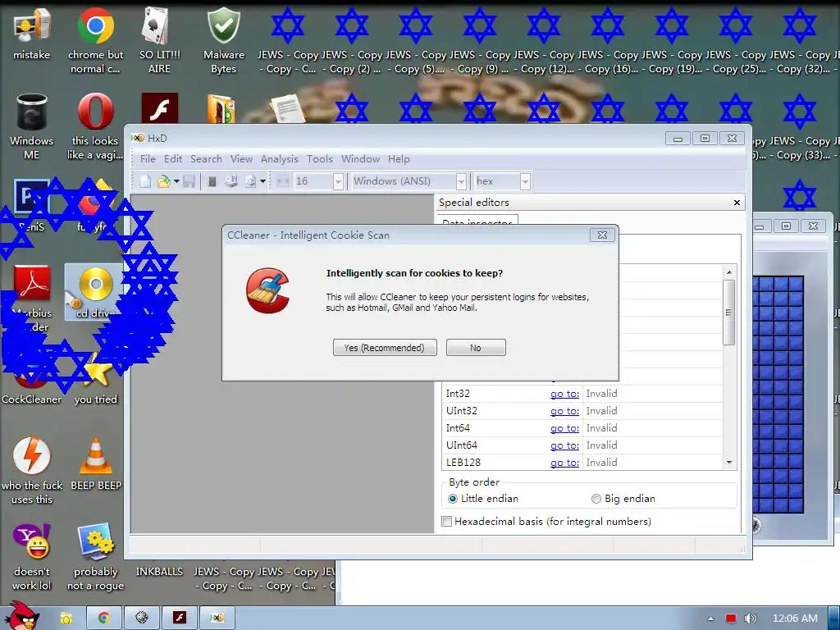This screenshot has height=630, width=840.
Task: Open the bytes-per-row '16' dropdown
Action: (338, 181)
